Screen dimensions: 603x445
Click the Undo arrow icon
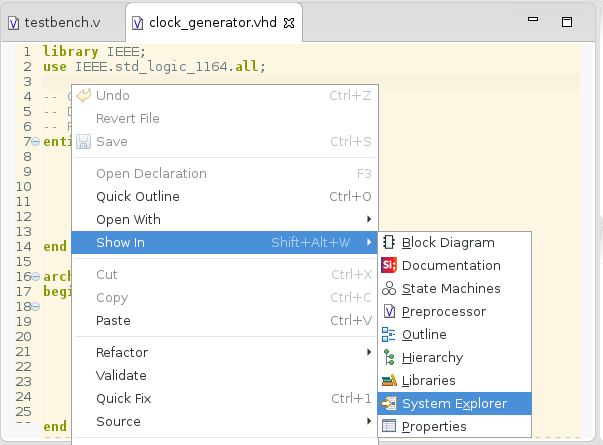(83, 95)
